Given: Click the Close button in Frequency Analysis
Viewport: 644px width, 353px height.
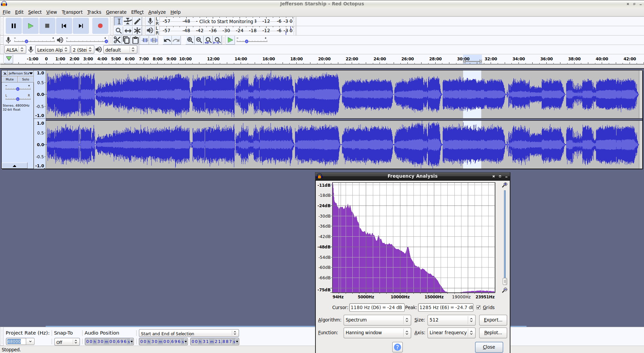Looking at the screenshot, I should coord(489,347).
